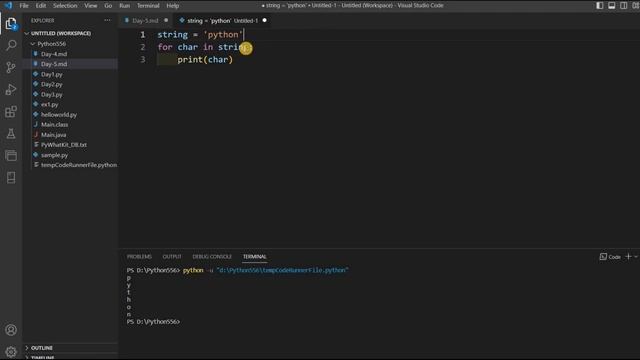Click 'python' string literal on line 1
This screenshot has width=640, height=360.
[223, 35]
